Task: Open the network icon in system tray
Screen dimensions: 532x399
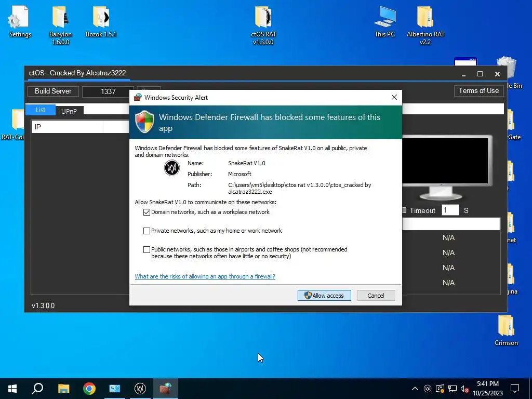Action: (453, 389)
